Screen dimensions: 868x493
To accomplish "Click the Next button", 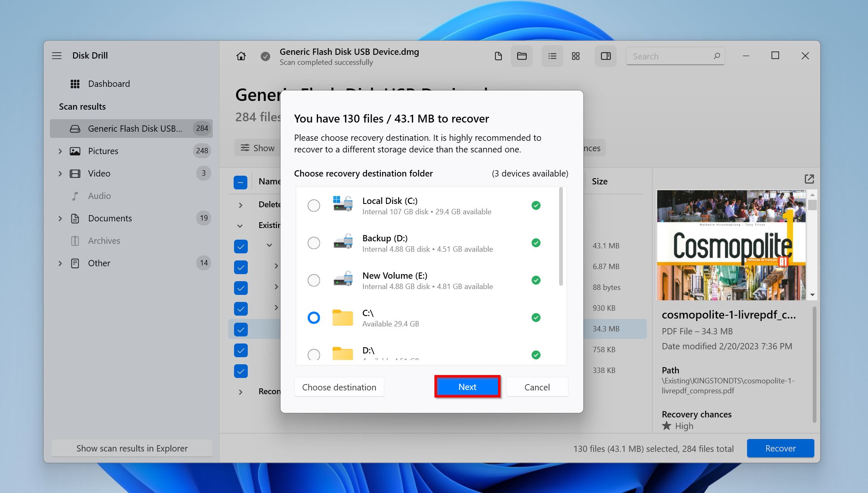I will pos(467,387).
